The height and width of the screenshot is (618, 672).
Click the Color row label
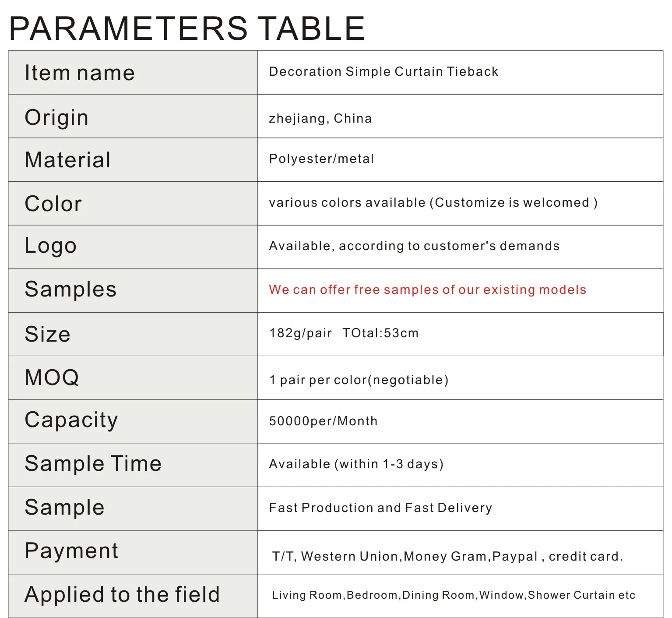pos(53,204)
